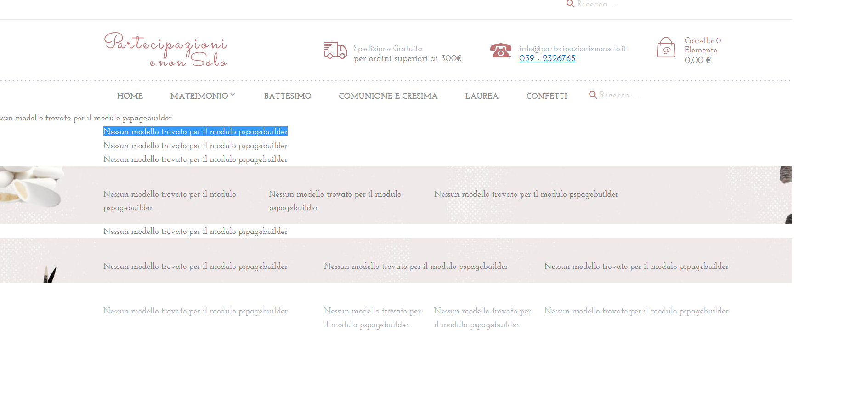Click the blue-highlighted 'Nessun modello trovato' line
The width and height of the screenshot is (868, 398).
point(195,131)
